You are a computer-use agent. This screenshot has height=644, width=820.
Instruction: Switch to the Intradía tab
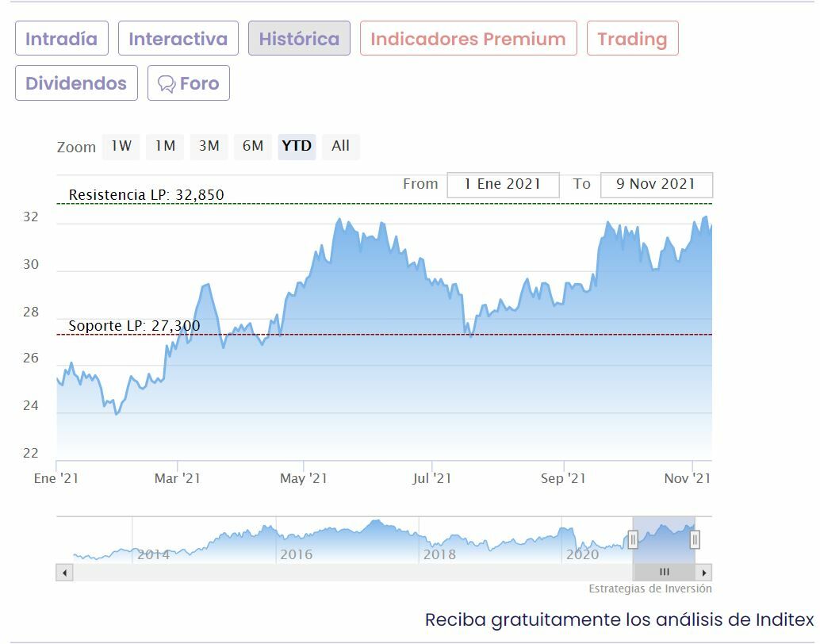(x=61, y=39)
